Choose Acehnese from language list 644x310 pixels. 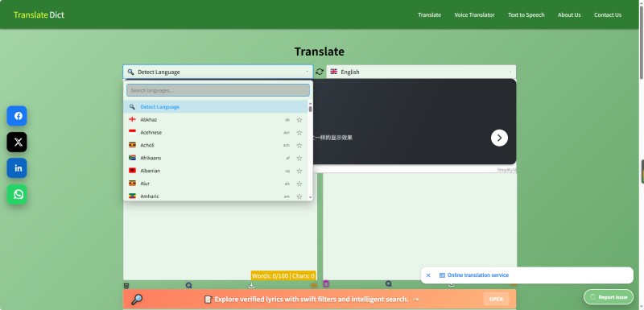pyautogui.click(x=216, y=132)
